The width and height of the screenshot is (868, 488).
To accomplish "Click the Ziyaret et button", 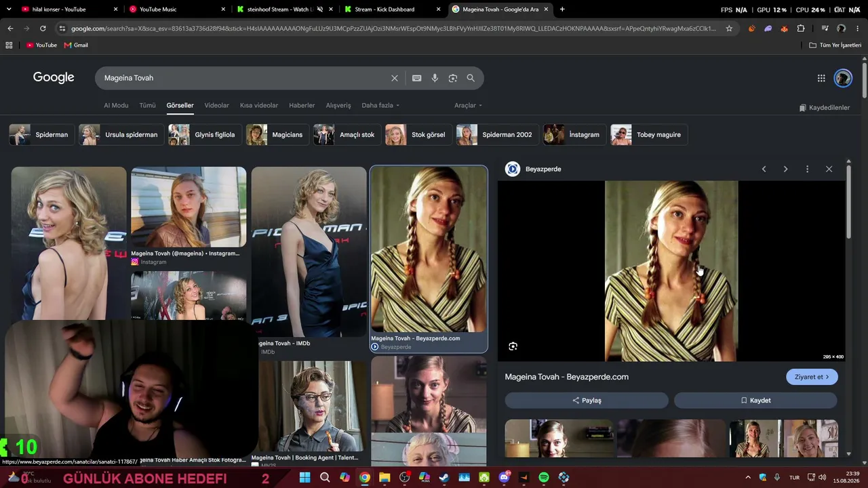I will (812, 377).
